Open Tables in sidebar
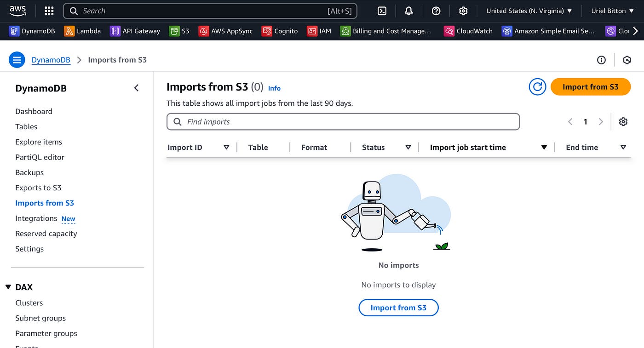This screenshot has width=644, height=348. coord(26,126)
